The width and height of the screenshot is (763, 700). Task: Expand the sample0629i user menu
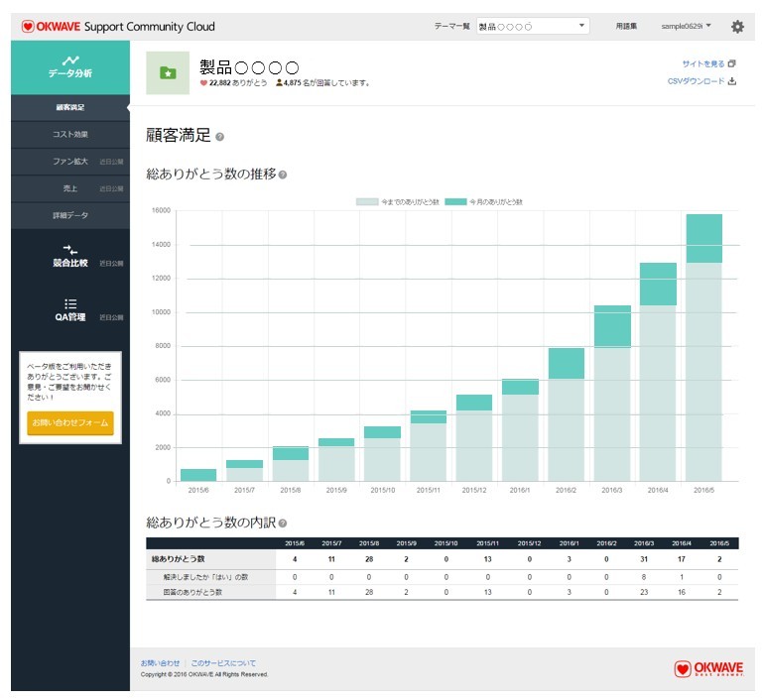[x=687, y=27]
